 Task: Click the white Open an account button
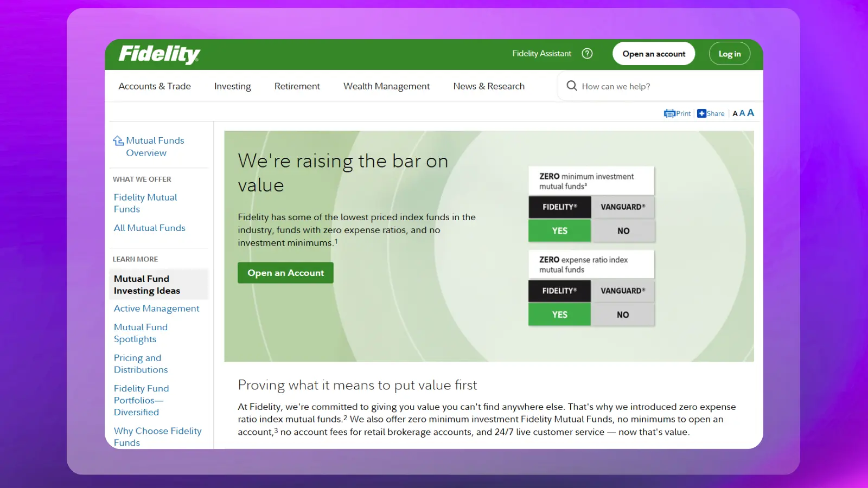click(x=654, y=54)
